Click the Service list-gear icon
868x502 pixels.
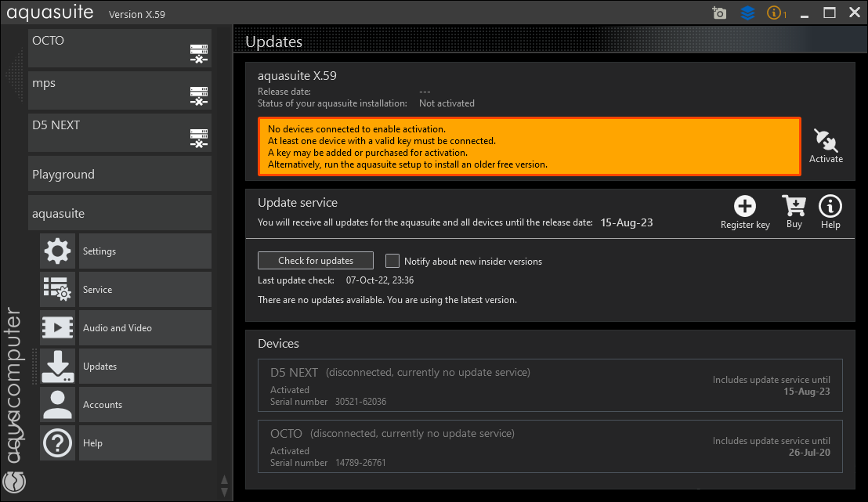point(57,289)
